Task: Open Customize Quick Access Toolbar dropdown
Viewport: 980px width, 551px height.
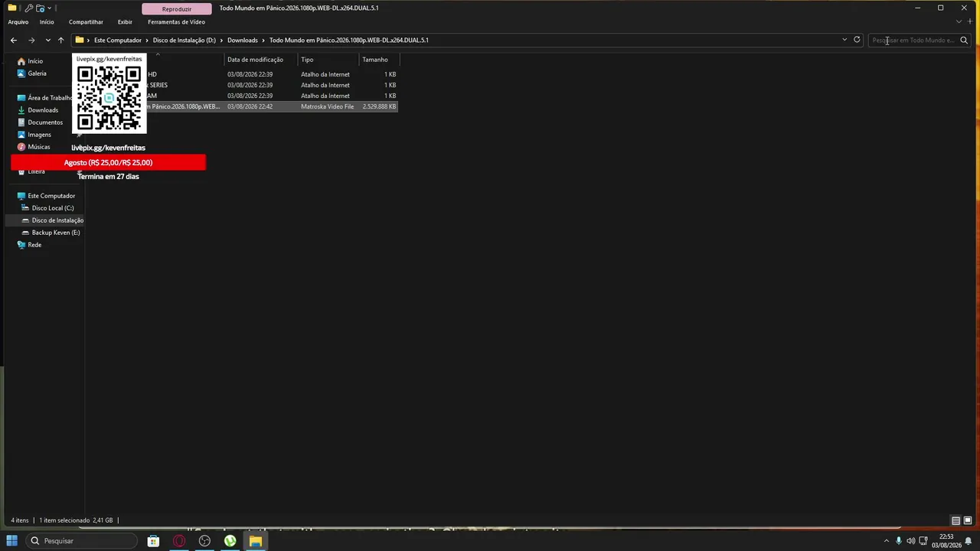Action: [50, 8]
